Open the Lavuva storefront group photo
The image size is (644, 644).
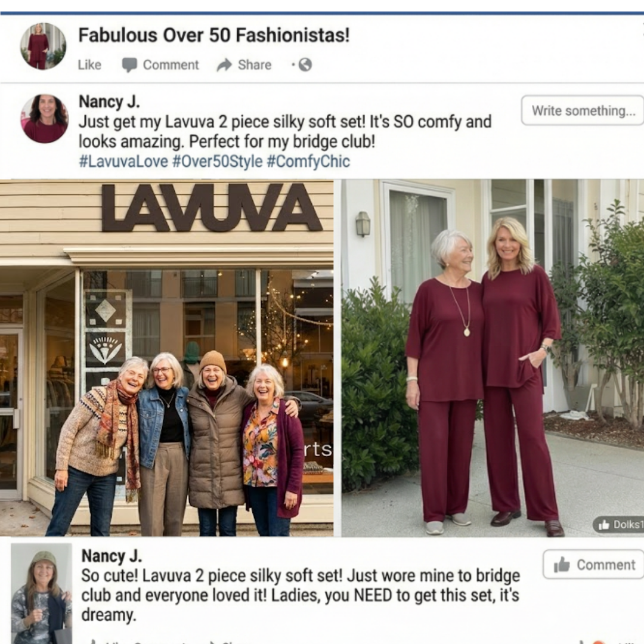click(x=166, y=358)
